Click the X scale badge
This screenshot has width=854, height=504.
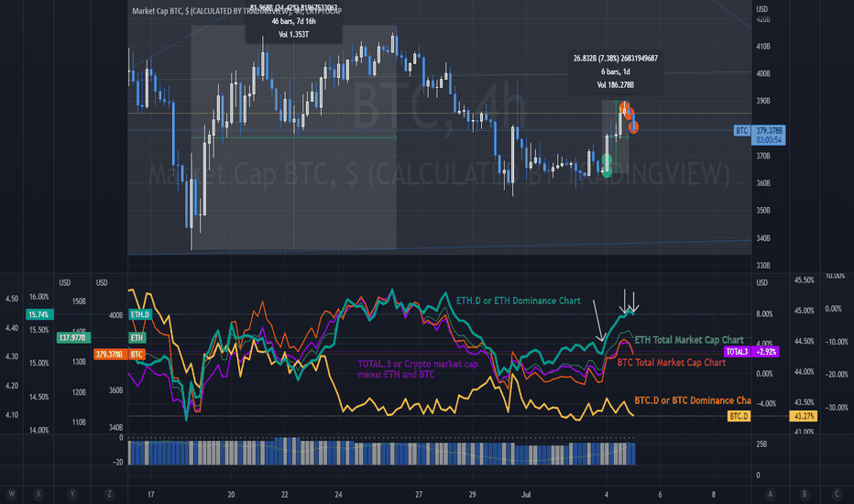pyautogui.click(x=38, y=494)
